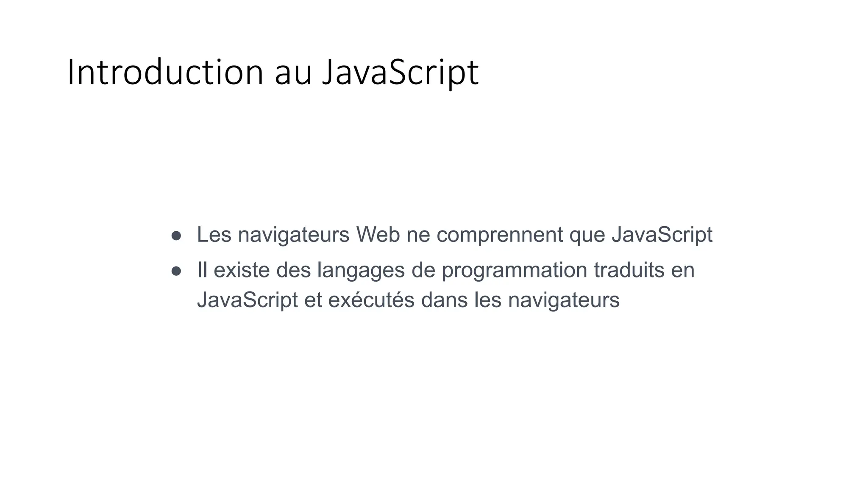Click the word "au" in the title
This screenshot has height=488, width=868.
pos(293,72)
